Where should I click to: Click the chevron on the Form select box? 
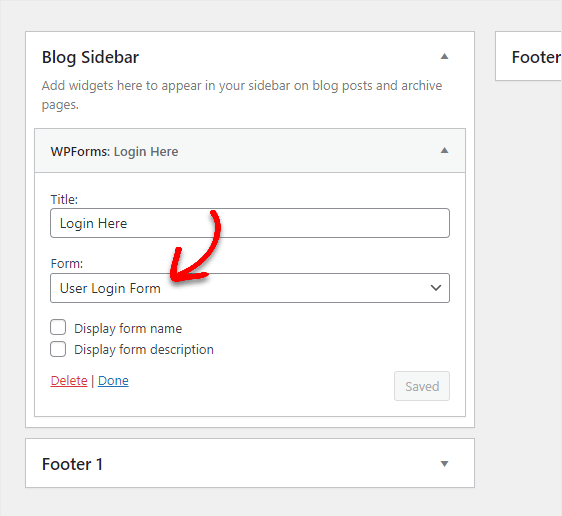[x=435, y=288]
